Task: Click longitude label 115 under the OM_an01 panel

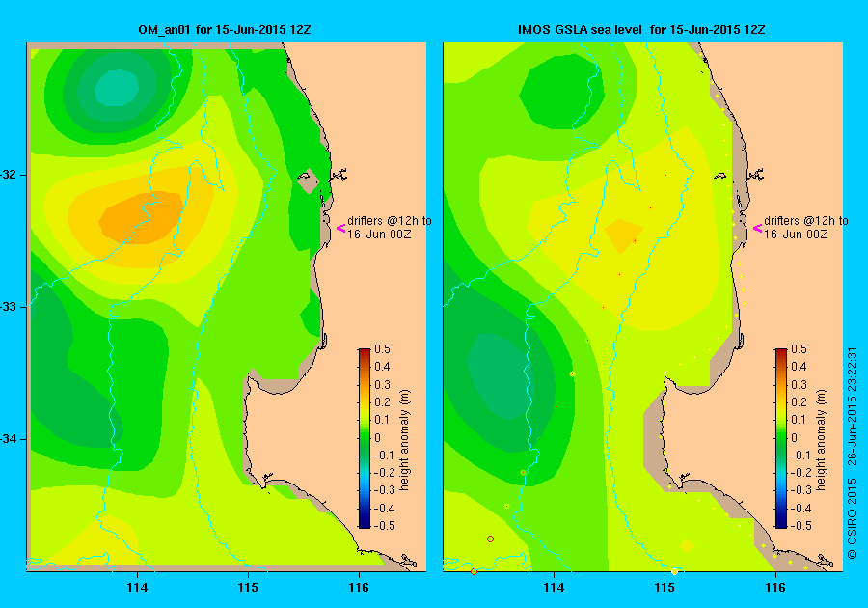Action: (x=248, y=588)
